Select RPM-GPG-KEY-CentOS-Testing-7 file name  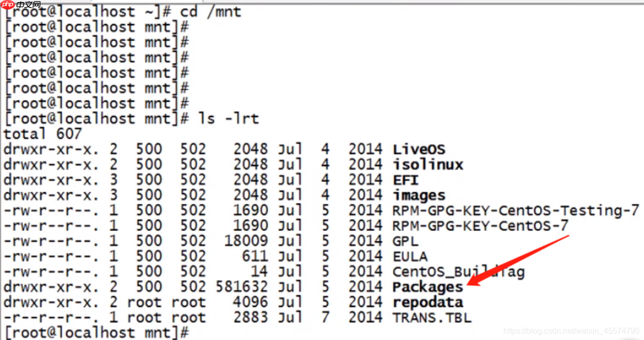pos(516,210)
